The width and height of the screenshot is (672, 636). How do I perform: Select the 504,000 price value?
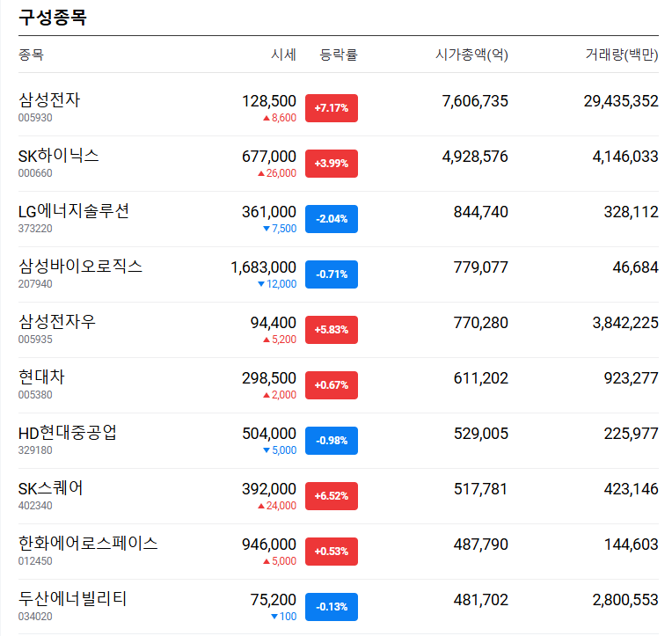pos(269,434)
